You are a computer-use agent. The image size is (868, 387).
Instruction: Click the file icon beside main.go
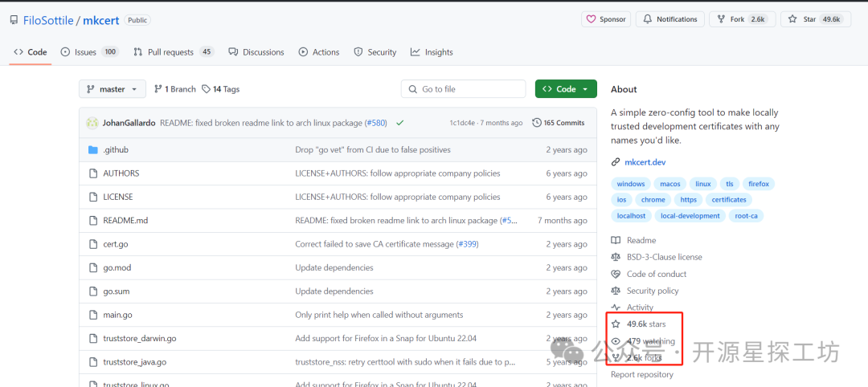coord(93,315)
